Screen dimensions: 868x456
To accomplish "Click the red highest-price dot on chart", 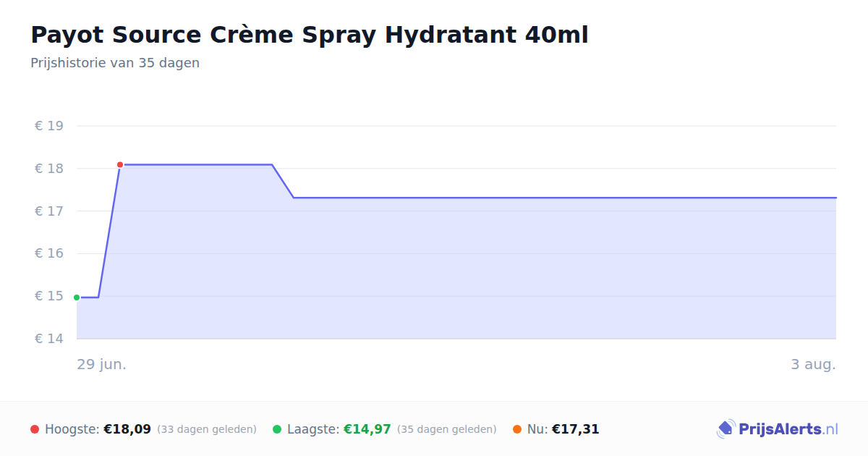I will (120, 165).
